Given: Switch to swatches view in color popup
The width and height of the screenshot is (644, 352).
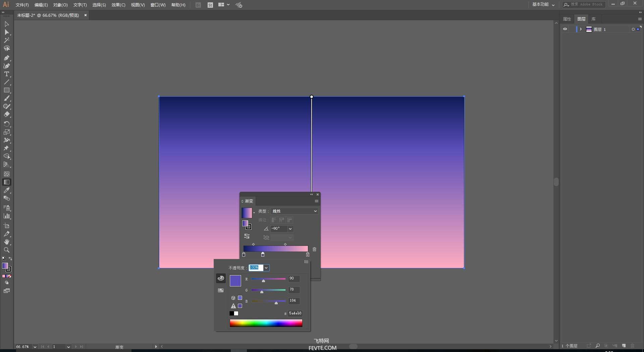Looking at the screenshot, I should coord(221,290).
